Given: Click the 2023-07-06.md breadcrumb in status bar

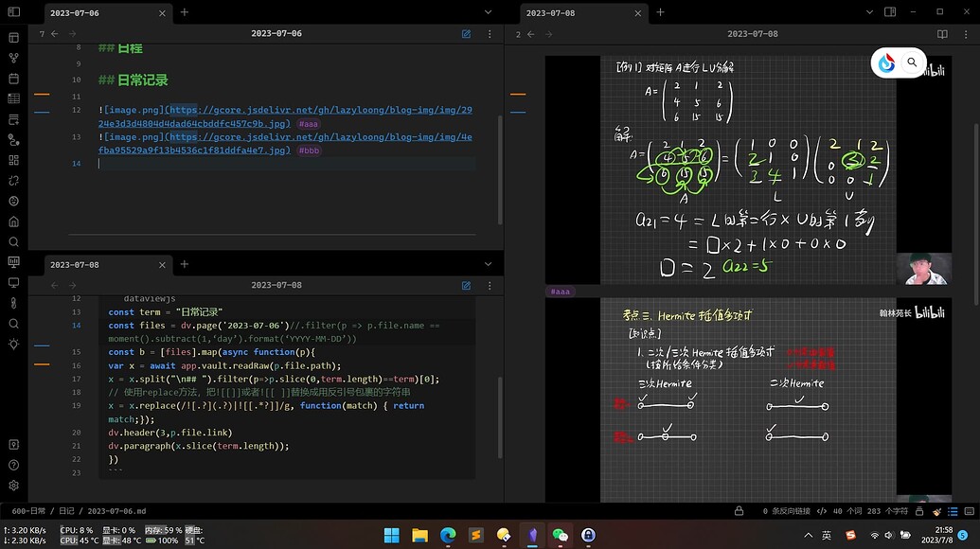Looking at the screenshot, I should click(x=116, y=511).
